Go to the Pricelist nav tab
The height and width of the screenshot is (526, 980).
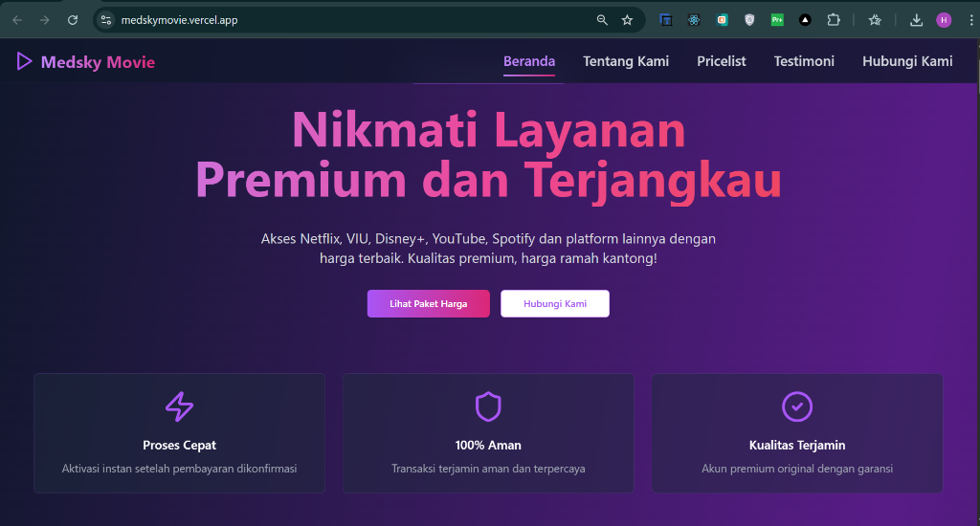click(721, 61)
